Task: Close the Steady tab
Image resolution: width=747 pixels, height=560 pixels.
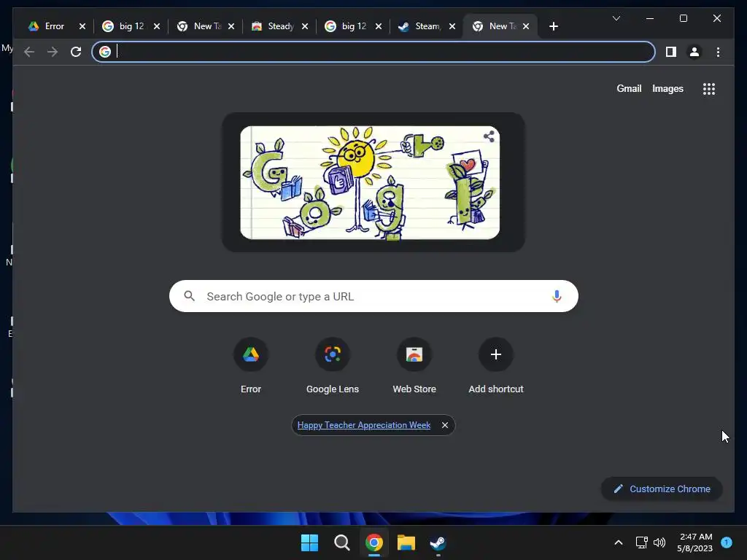Action: click(305, 26)
